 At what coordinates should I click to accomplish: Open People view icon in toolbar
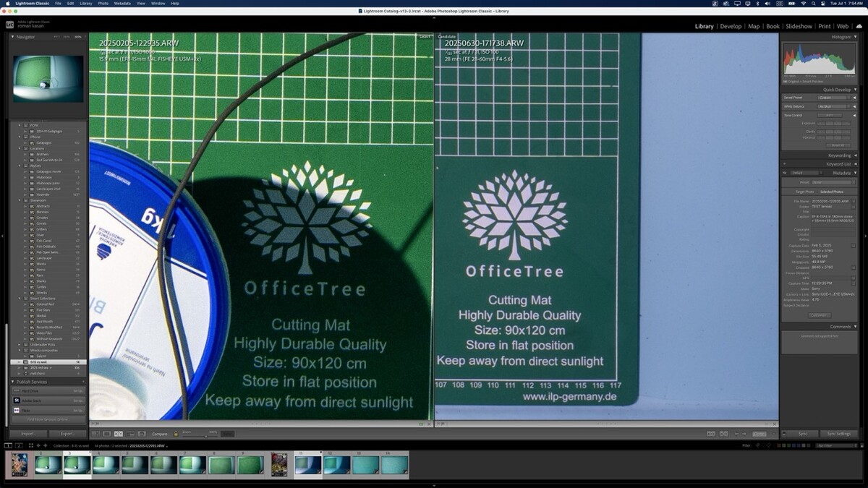(142, 434)
